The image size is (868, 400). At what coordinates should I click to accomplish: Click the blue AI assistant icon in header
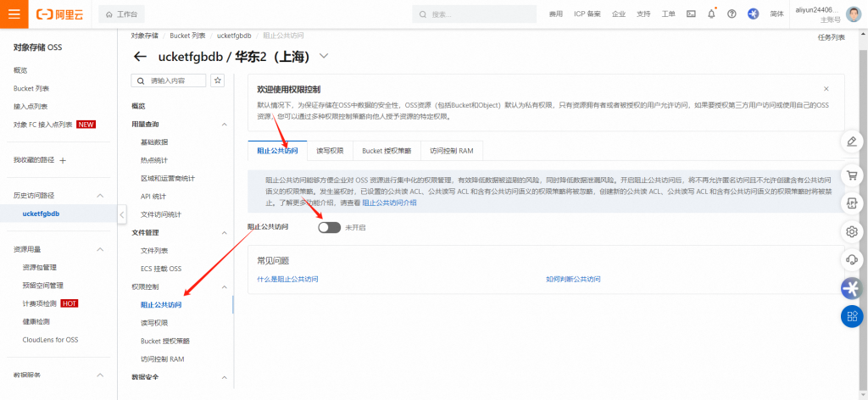[753, 14]
